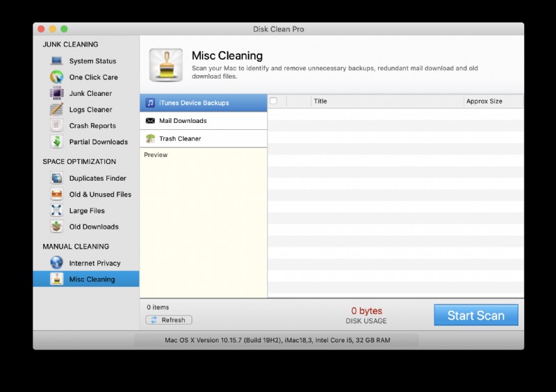Click the MANUAL CLEANING section header
Viewport: 556px width, 392px height.
[x=76, y=246]
